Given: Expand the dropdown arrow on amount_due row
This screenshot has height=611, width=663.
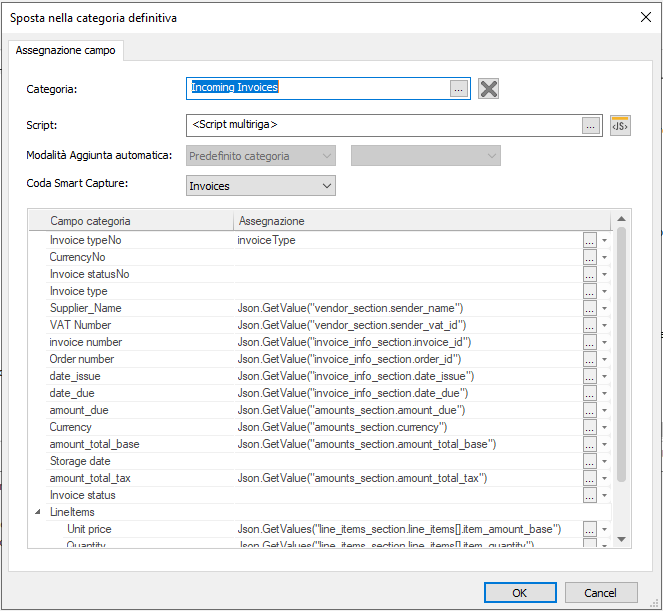Looking at the screenshot, I should [x=604, y=411].
